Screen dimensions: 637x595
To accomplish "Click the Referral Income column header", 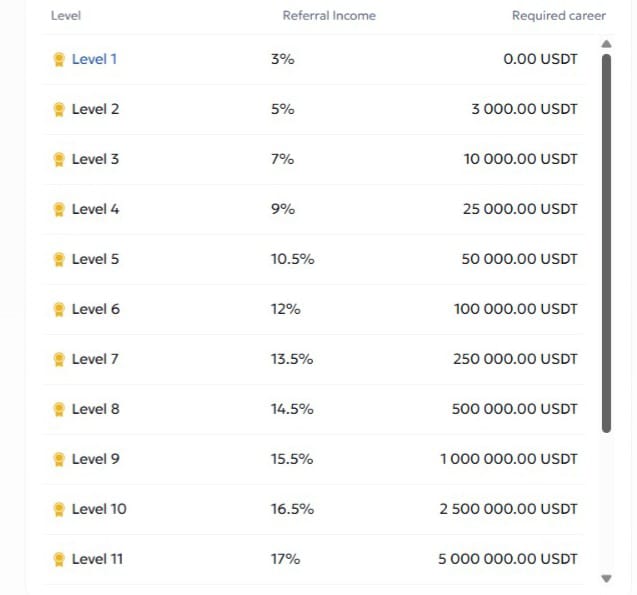I will click(x=329, y=16).
